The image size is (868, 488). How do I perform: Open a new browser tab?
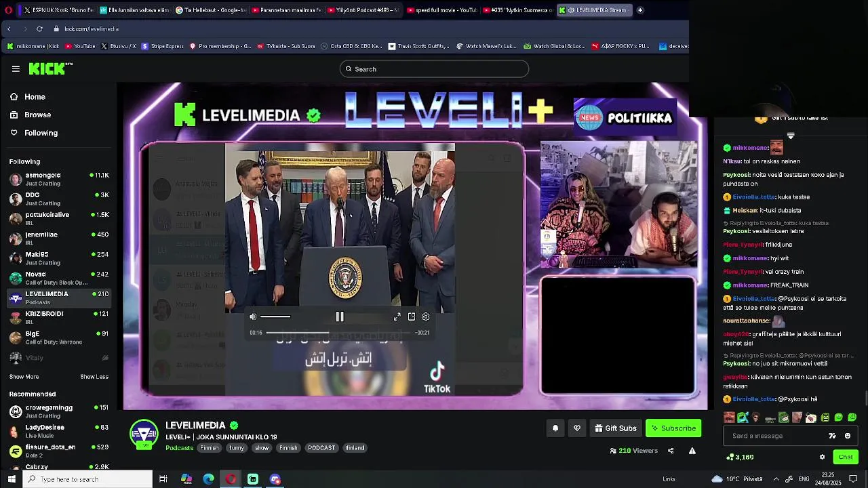pyautogui.click(x=640, y=10)
